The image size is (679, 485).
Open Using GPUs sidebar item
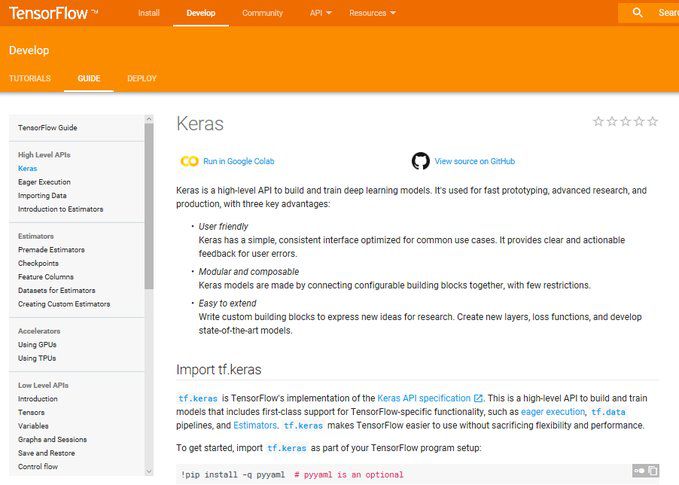(x=37, y=345)
